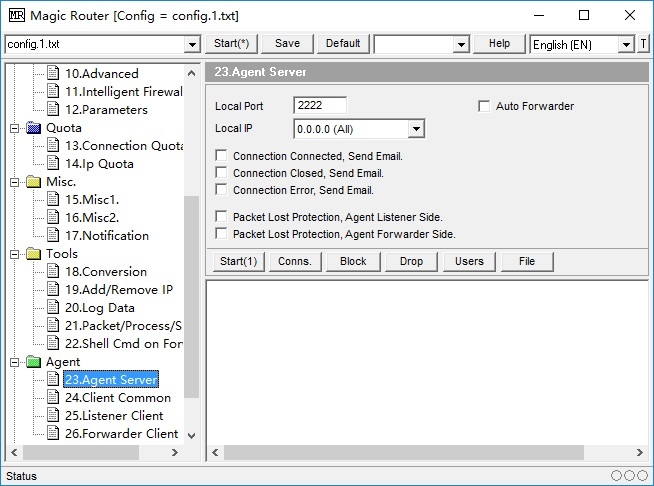Screen dimensions: 654x486
Task: Open the Local IP dropdown
Action: coord(416,129)
